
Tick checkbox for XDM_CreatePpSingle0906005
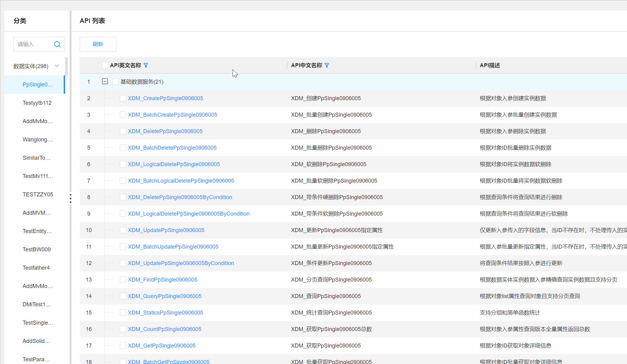coord(123,98)
